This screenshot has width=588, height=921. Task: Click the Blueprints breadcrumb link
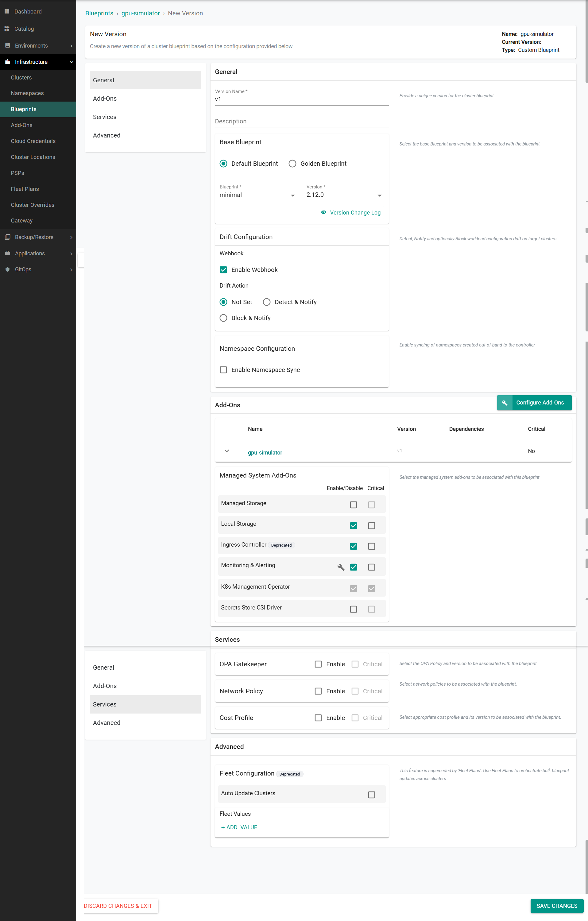click(99, 14)
